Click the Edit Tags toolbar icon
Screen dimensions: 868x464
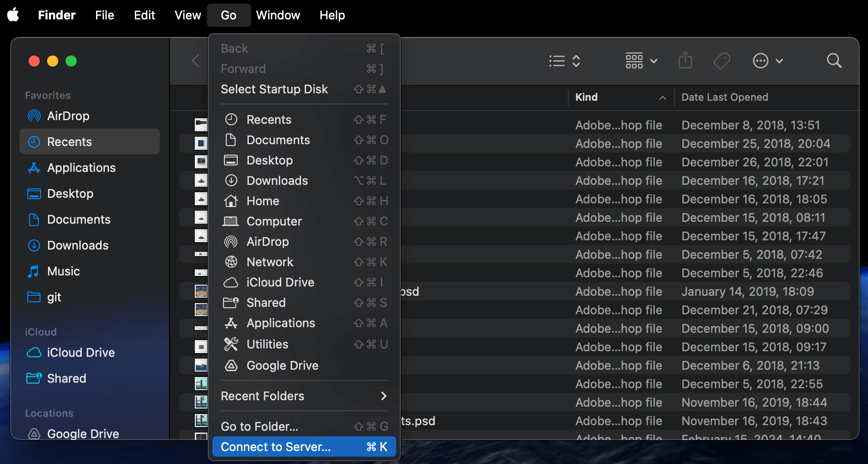(x=722, y=61)
